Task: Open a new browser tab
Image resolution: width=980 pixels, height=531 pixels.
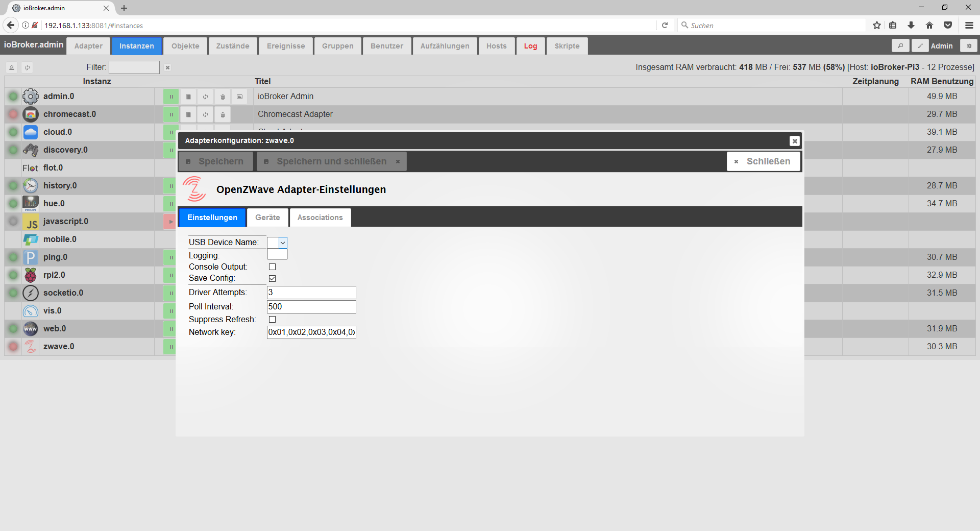Action: [124, 8]
